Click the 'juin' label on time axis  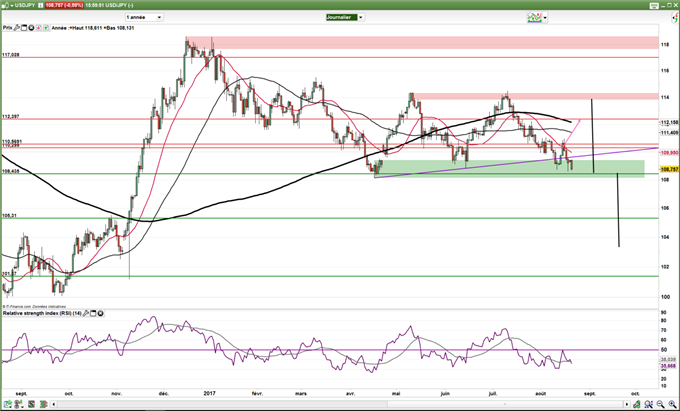tap(445, 394)
